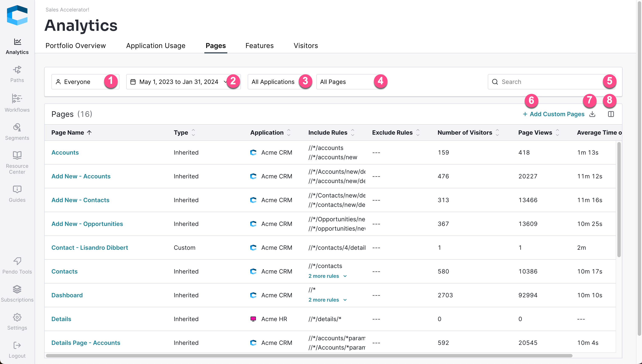Click 'Sales Accelerator!' subscription name
The width and height of the screenshot is (642, 364).
coord(67,10)
